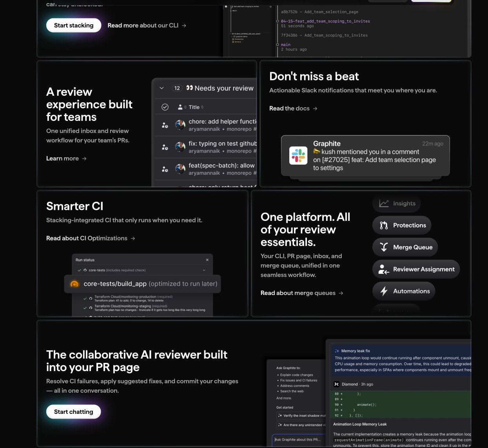Click the Start stacking button
This screenshot has height=448, width=488.
pyautogui.click(x=74, y=25)
